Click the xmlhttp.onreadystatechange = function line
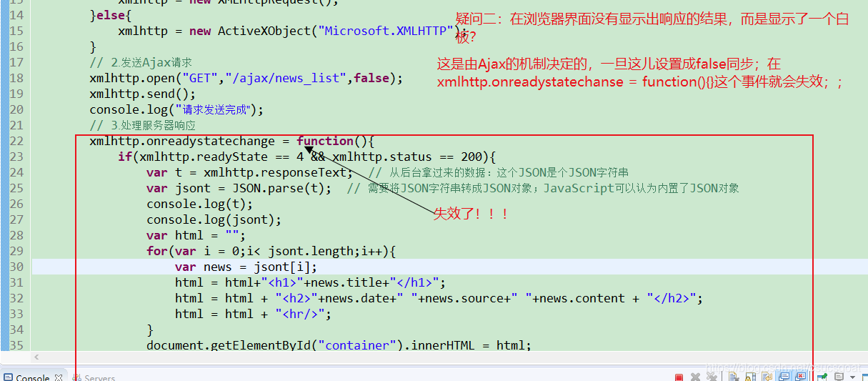This screenshot has width=868, height=381. (x=232, y=141)
